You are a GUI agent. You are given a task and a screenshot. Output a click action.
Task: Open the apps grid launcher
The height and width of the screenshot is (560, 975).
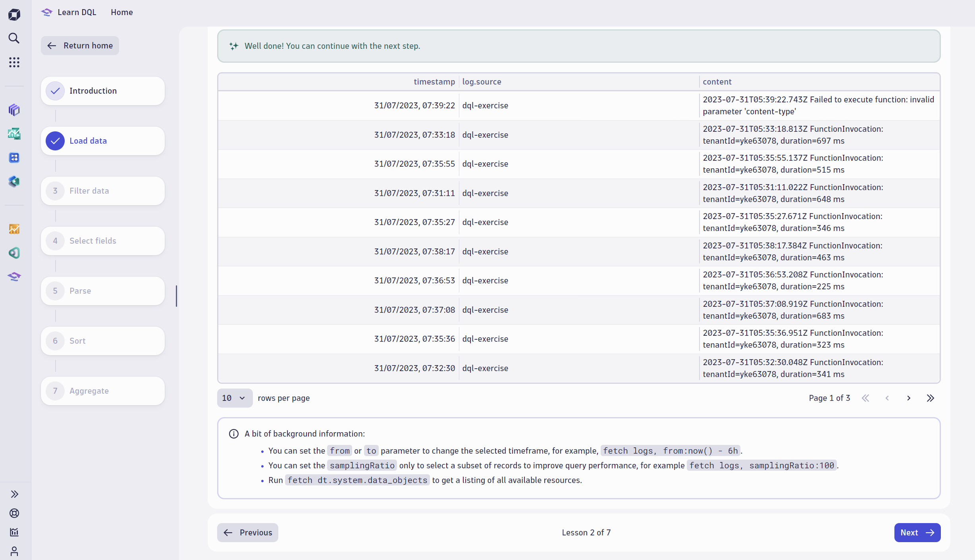(14, 62)
